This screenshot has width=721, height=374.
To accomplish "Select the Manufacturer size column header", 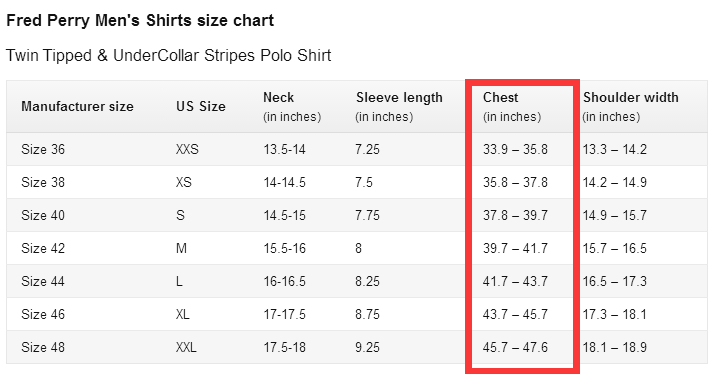I will [x=77, y=106].
